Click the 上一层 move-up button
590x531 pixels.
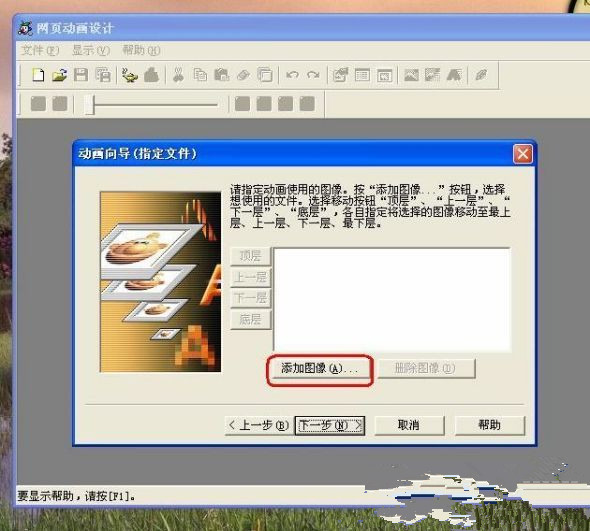click(251, 278)
